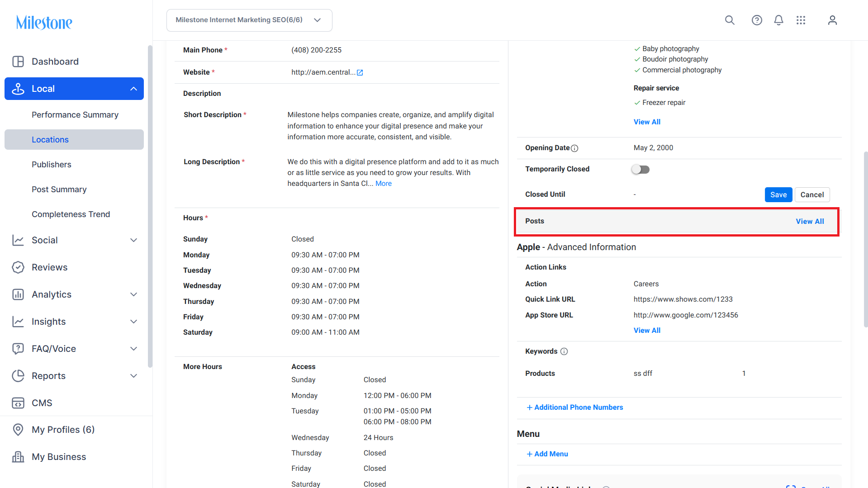868x488 pixels.
Task: Click the My Profiles location icon
Action: click(x=18, y=430)
